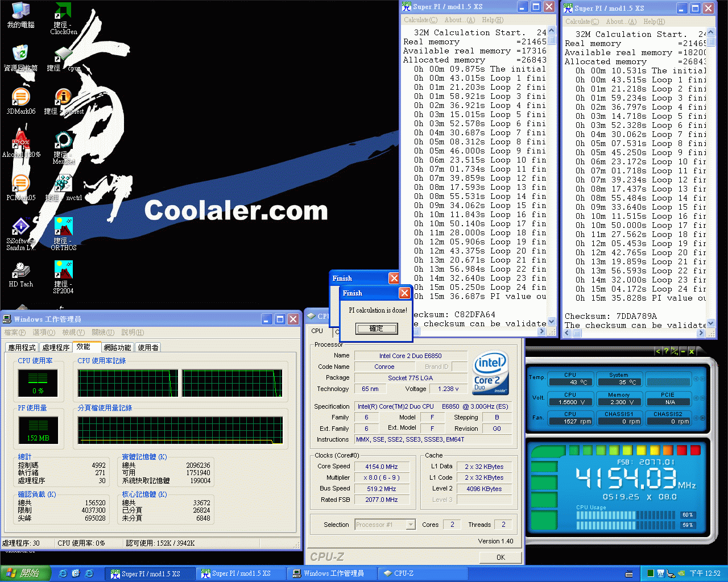728x582 pixels.
Task: Close the hardware monitor widget with green X
Action: (x=692, y=351)
